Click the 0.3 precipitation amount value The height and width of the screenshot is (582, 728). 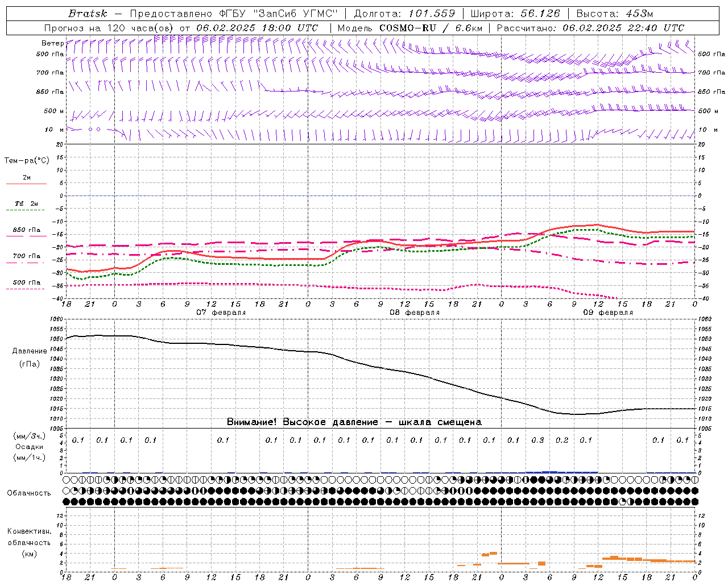point(537,440)
